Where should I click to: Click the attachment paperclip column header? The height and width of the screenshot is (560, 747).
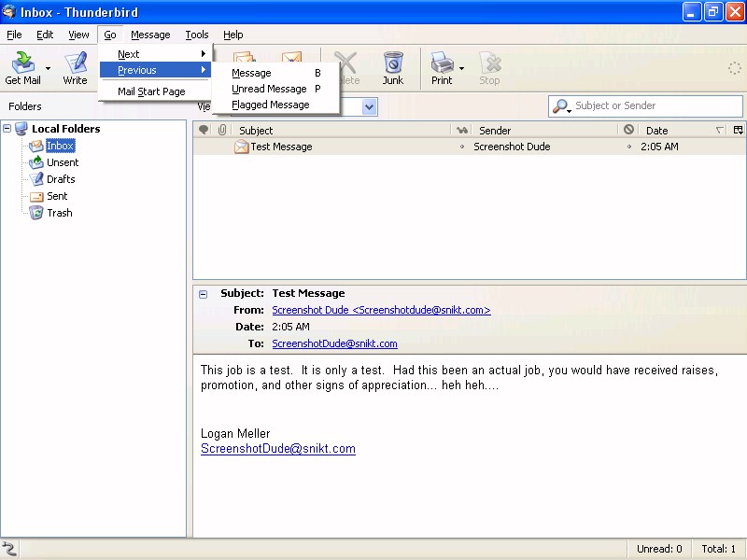pos(222,130)
